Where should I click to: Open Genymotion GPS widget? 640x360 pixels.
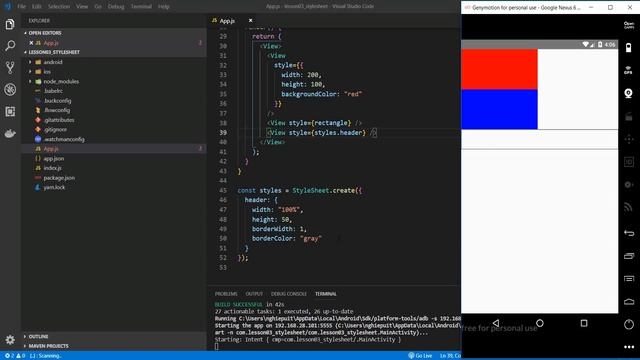629,70
